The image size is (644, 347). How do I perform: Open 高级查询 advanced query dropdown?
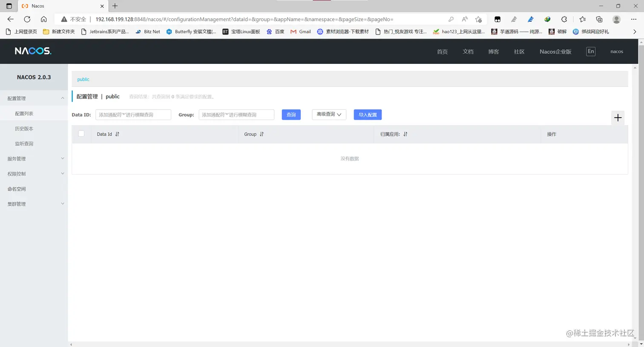point(329,115)
